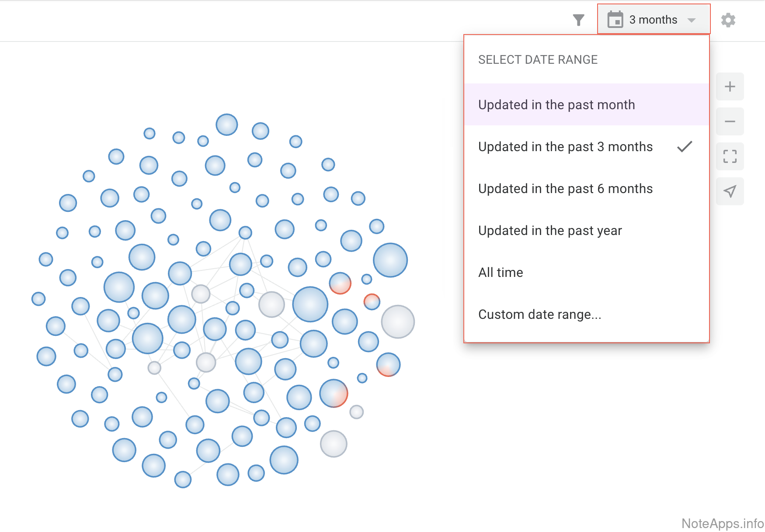Image resolution: width=765 pixels, height=532 pixels.
Task: Select the large gray node on far right
Action: tap(398, 322)
